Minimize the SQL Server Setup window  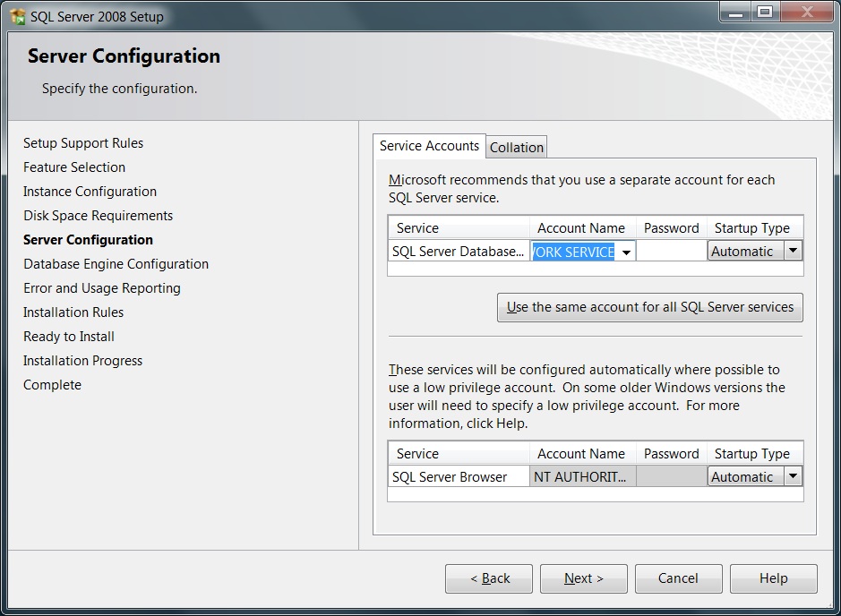pos(732,12)
